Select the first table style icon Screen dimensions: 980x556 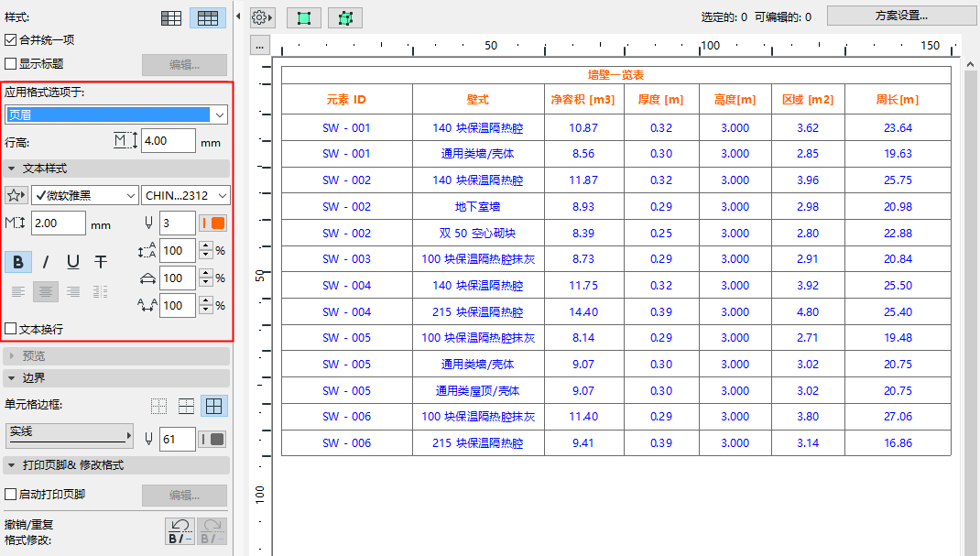click(x=171, y=18)
